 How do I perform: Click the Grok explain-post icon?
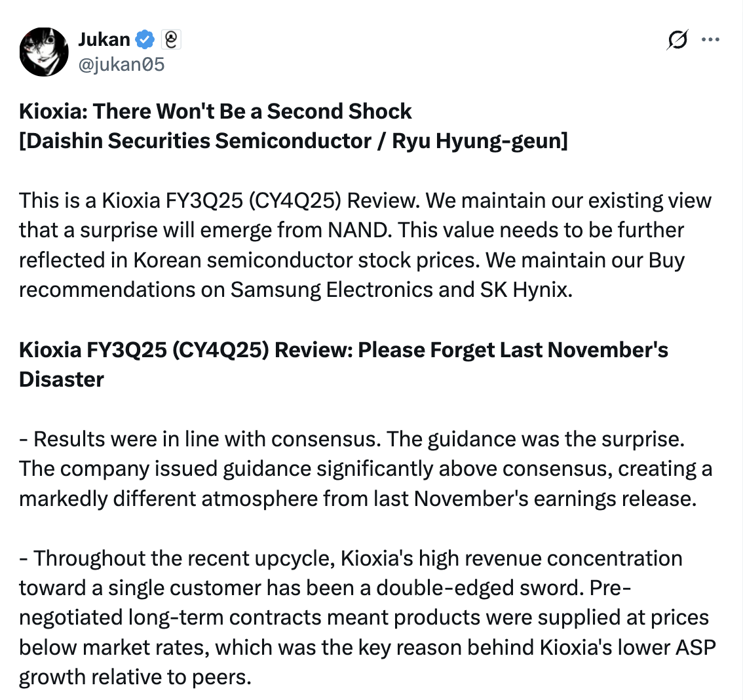(677, 40)
